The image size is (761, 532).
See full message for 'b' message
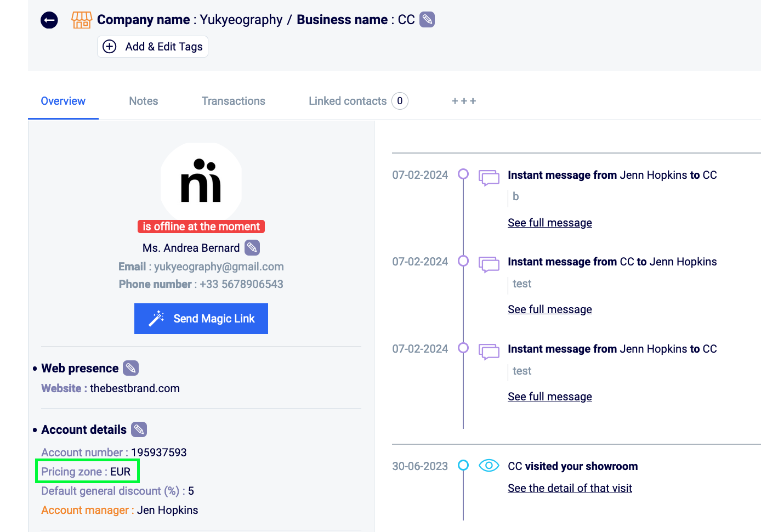(x=550, y=223)
